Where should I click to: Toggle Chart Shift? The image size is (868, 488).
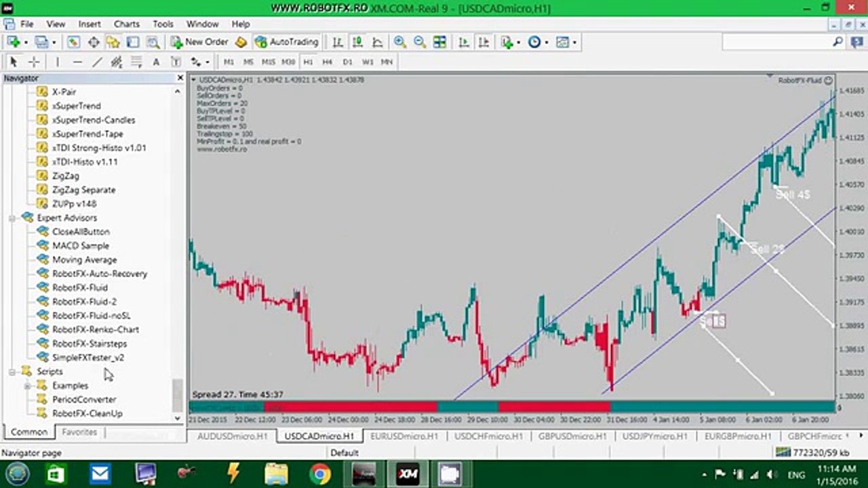[484, 42]
